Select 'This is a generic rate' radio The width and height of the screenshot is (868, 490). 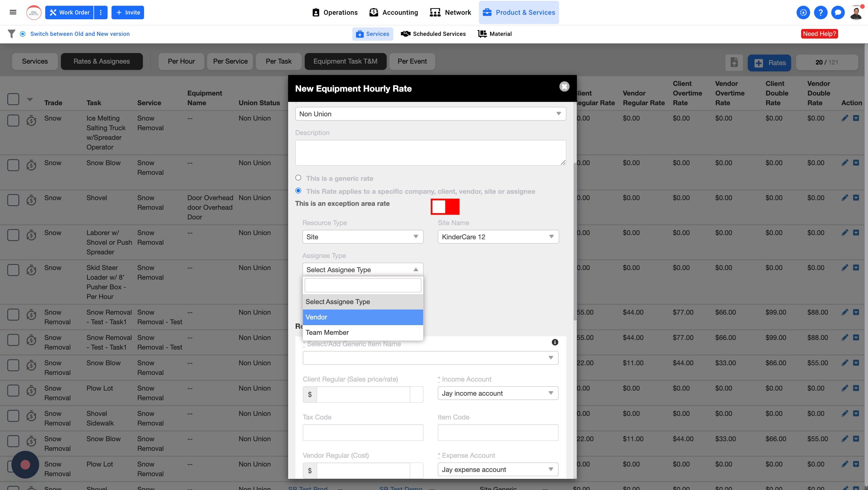click(298, 178)
